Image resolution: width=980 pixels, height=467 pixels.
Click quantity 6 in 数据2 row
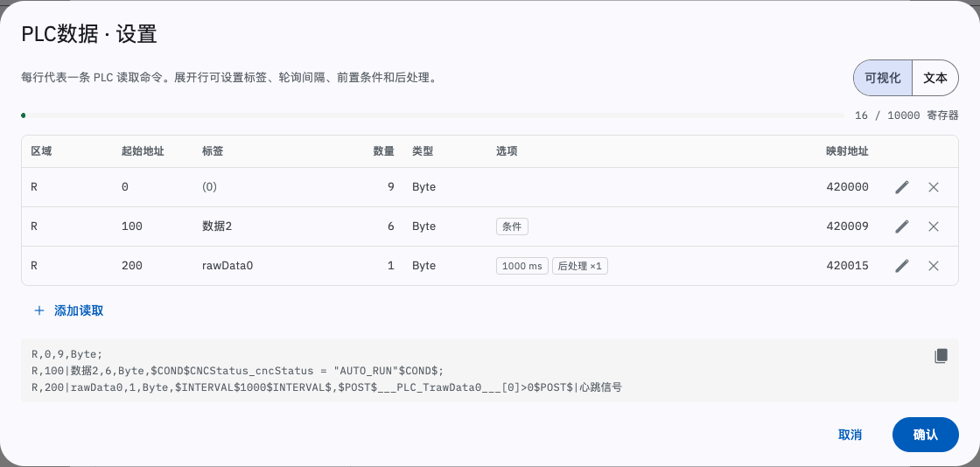tap(390, 227)
